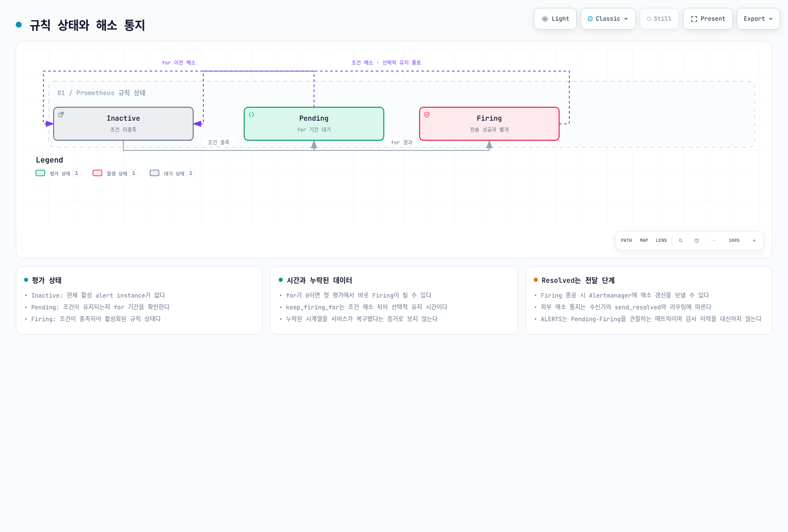Zoom out with the minus button

(x=714, y=240)
